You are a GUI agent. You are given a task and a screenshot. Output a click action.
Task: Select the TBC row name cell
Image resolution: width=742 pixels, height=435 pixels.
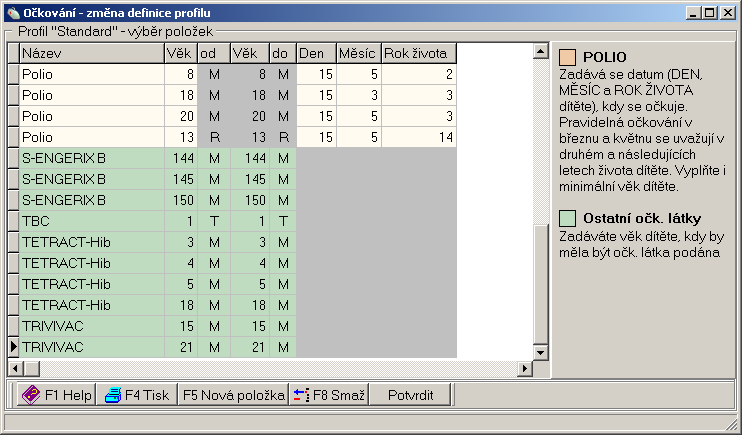pyautogui.click(x=91, y=221)
